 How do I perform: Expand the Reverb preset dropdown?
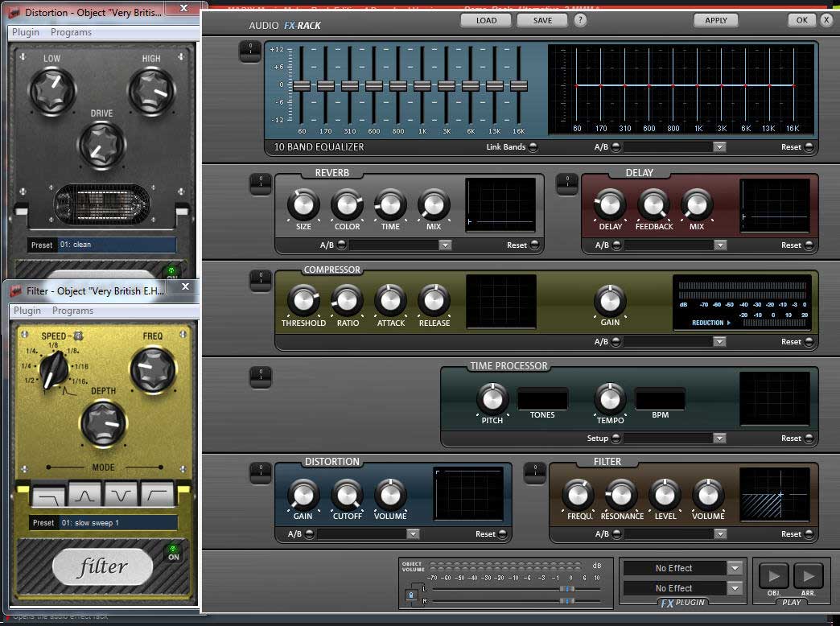pos(445,245)
